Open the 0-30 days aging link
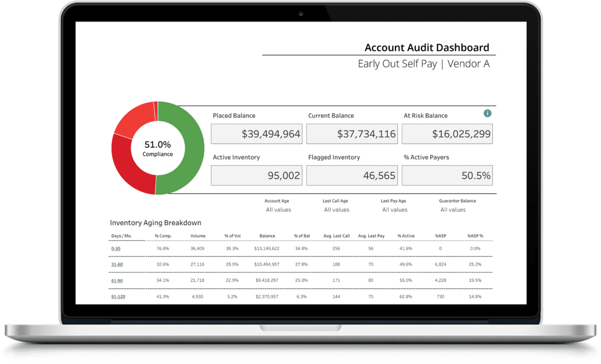This screenshot has height=364, width=601. click(116, 249)
